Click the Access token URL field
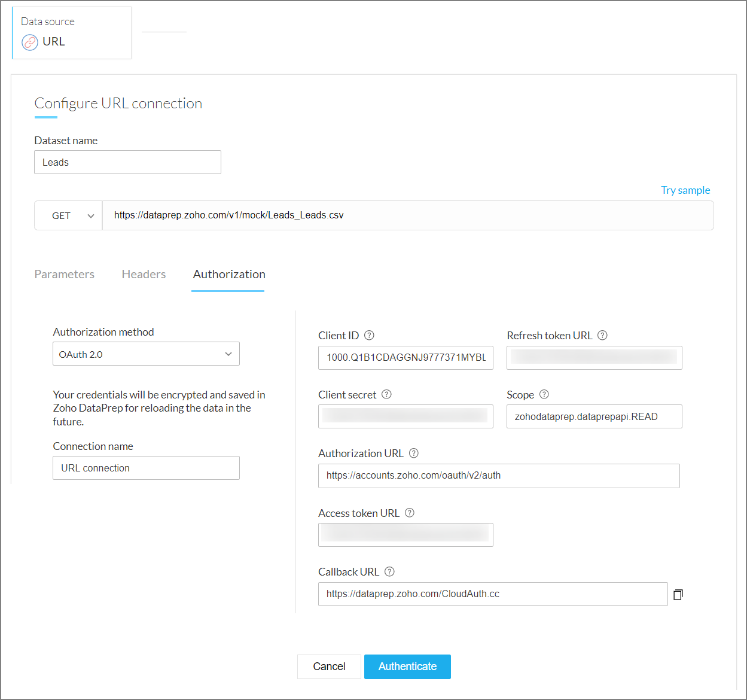The image size is (747, 700). coord(405,535)
